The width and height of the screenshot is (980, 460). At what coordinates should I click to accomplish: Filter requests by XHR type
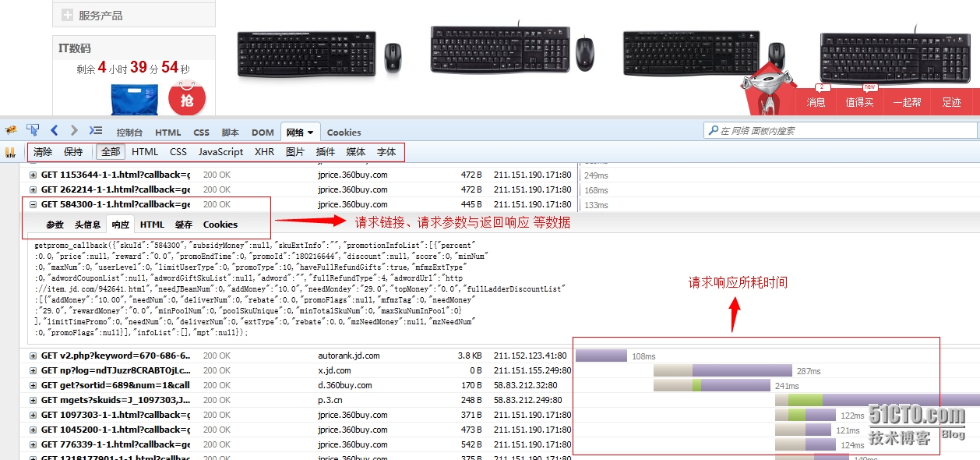264,152
